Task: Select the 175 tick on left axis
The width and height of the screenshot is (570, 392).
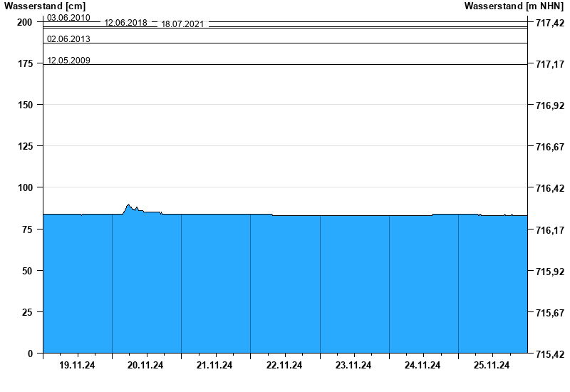Action: tap(25, 63)
